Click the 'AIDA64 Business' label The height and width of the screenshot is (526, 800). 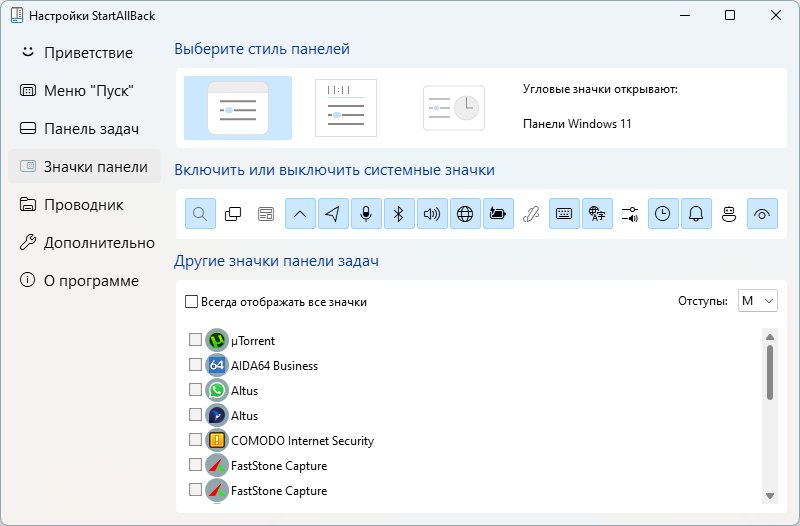coord(274,365)
